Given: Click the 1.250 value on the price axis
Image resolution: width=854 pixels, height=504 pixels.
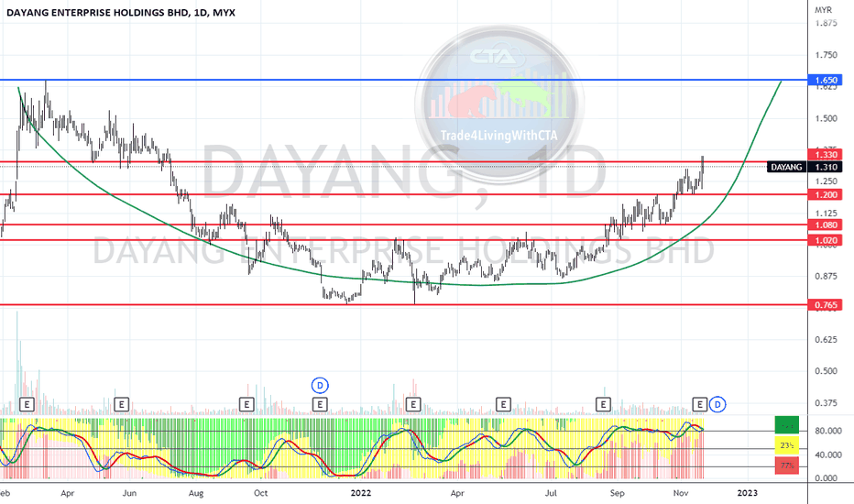Looking at the screenshot, I should coord(827,181).
